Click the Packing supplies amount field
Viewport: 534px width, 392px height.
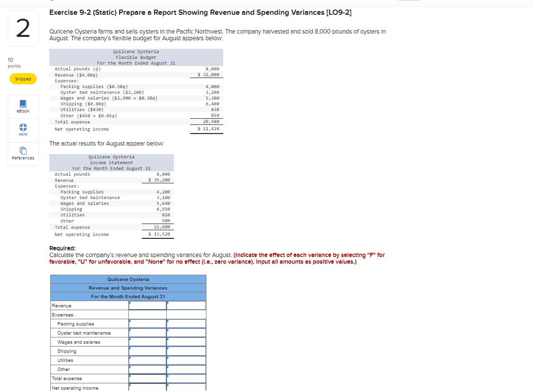point(147,324)
